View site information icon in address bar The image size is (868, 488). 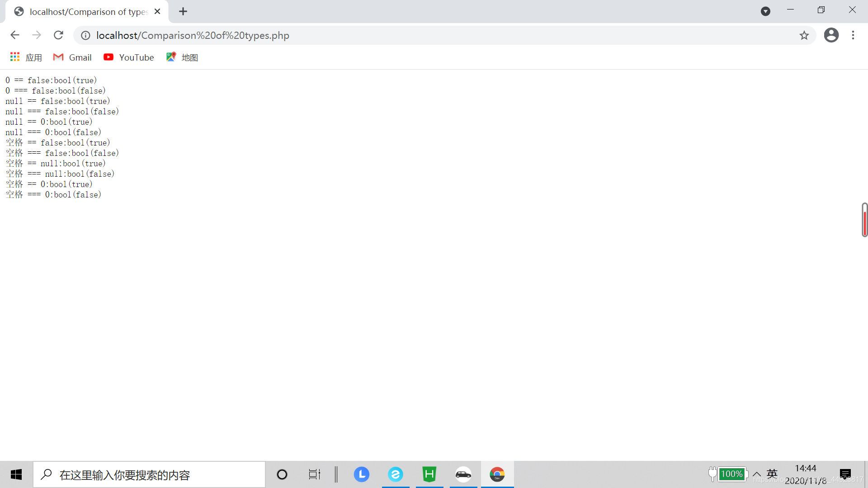(85, 35)
